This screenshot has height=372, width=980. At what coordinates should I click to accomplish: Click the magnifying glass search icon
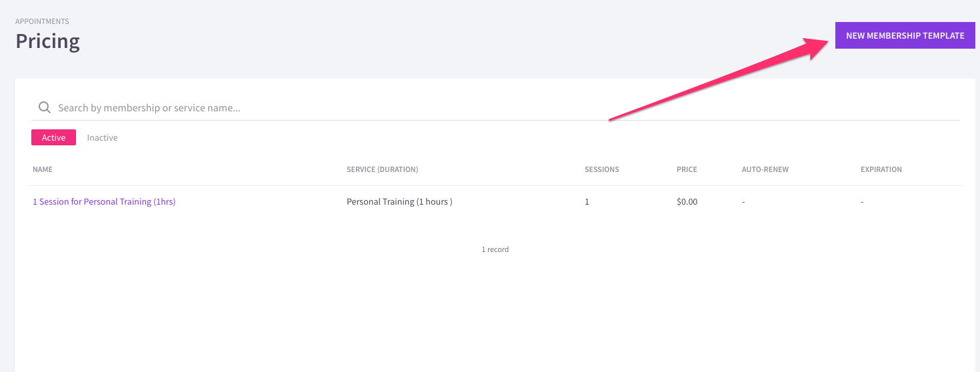45,107
